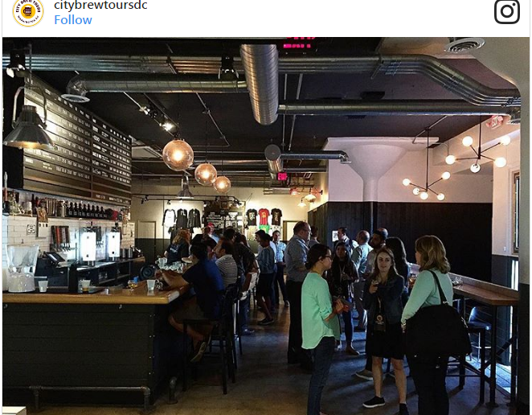This screenshot has width=532, height=415.
Task: Open the Instagram logo icon
Action: [x=506, y=11]
